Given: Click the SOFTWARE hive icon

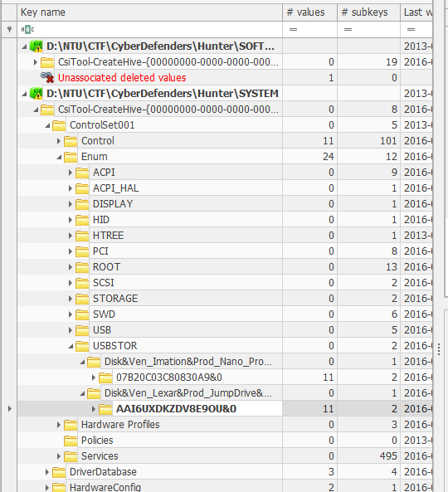Looking at the screenshot, I should coord(36,46).
